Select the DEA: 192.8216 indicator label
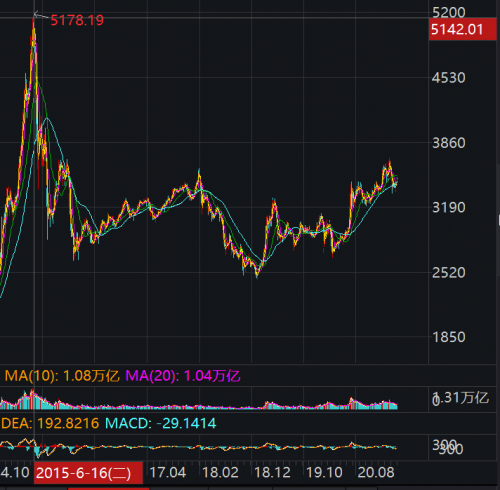Viewport: 500px width, 490px height. tap(50, 423)
